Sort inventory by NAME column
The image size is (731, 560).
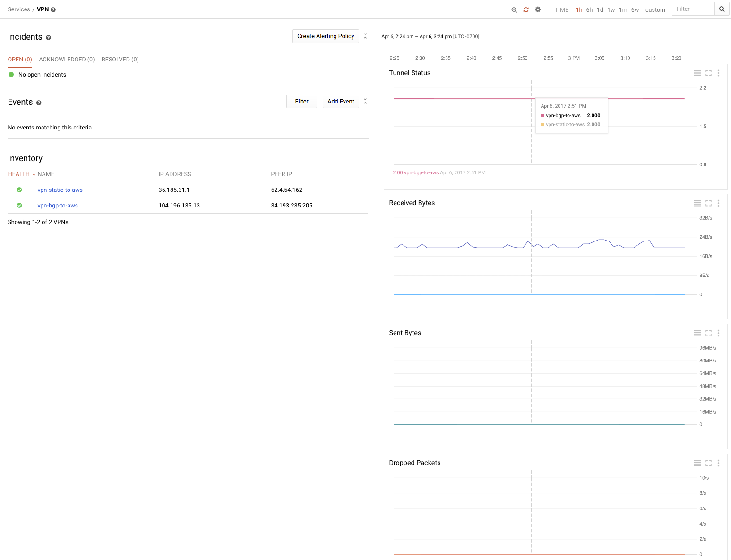pyautogui.click(x=46, y=174)
